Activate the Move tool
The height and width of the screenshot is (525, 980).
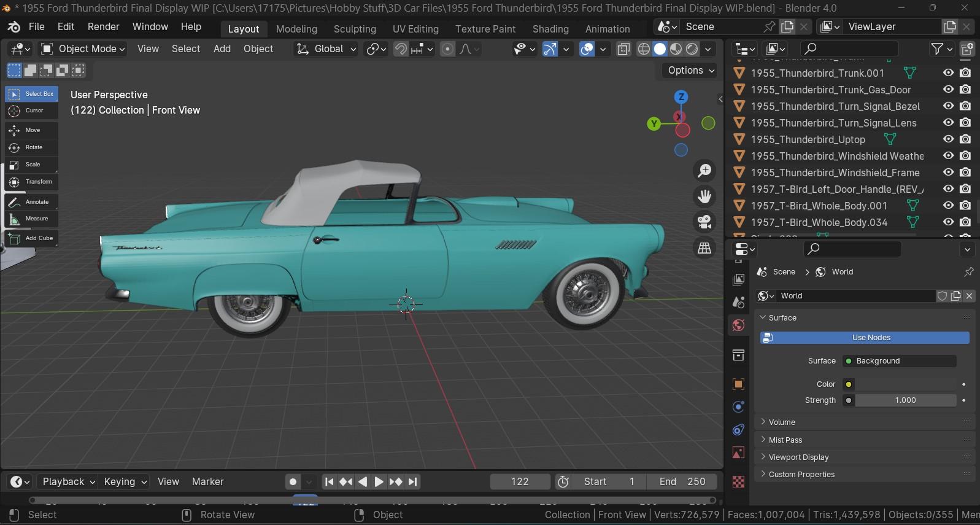coord(32,130)
